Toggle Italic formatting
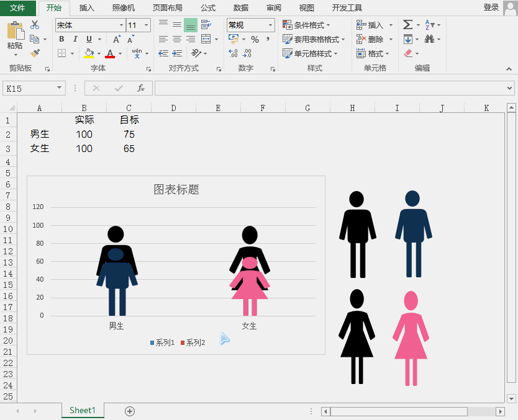 pos(75,39)
